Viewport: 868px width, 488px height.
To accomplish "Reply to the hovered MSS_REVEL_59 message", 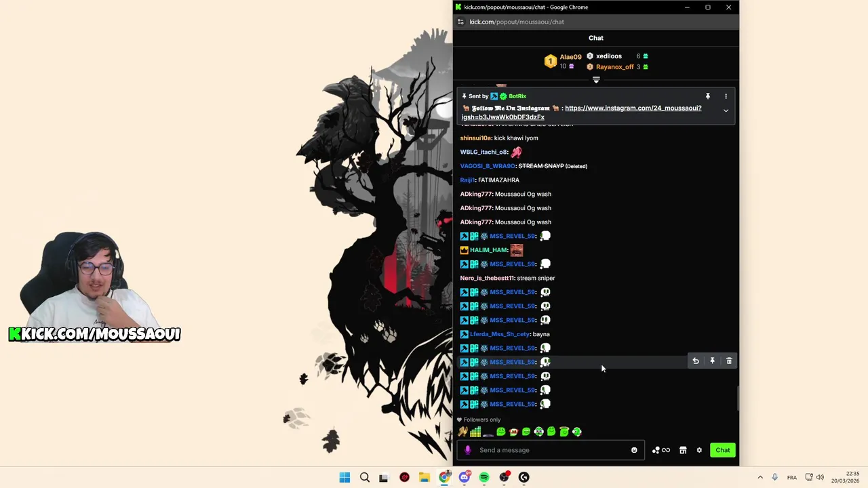I will click(x=696, y=361).
